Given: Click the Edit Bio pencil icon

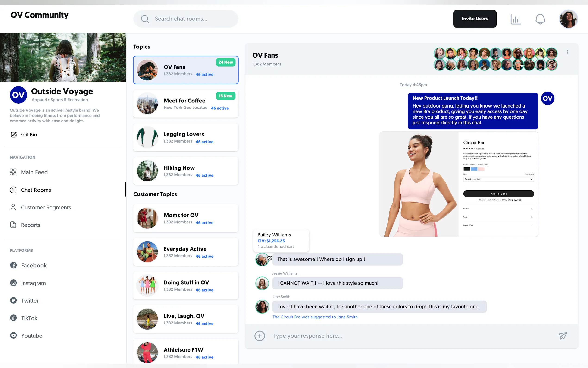Looking at the screenshot, I should (14, 135).
